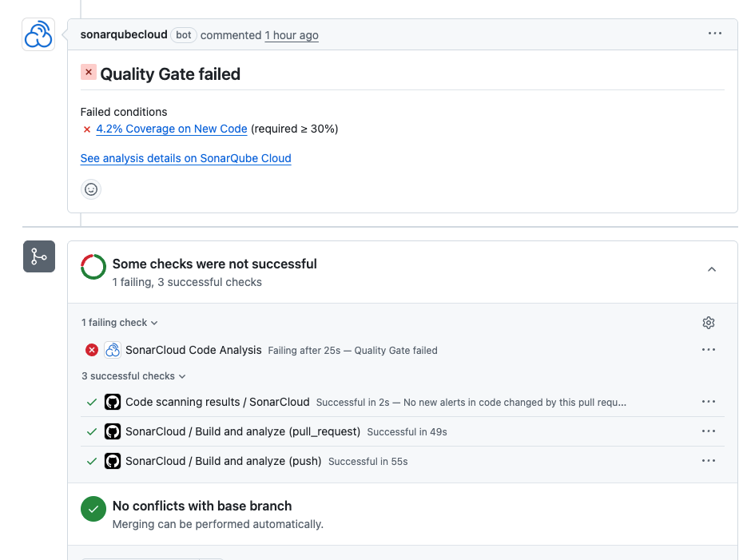This screenshot has width=747, height=560.
Task: Collapse the 3 successful checks group
Action: coord(133,376)
